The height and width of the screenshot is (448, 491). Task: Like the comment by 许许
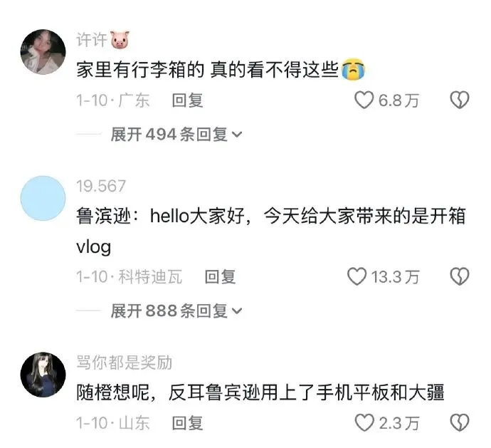tap(364, 100)
